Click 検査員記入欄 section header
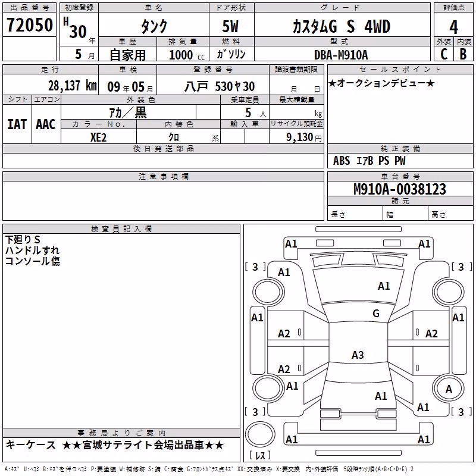476x476 pixels. pyautogui.click(x=121, y=229)
